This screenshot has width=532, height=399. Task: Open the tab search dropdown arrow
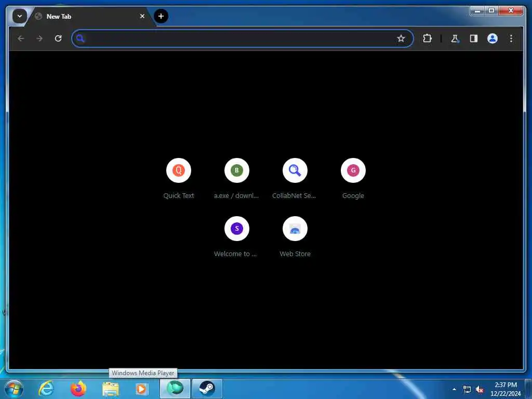pos(20,16)
